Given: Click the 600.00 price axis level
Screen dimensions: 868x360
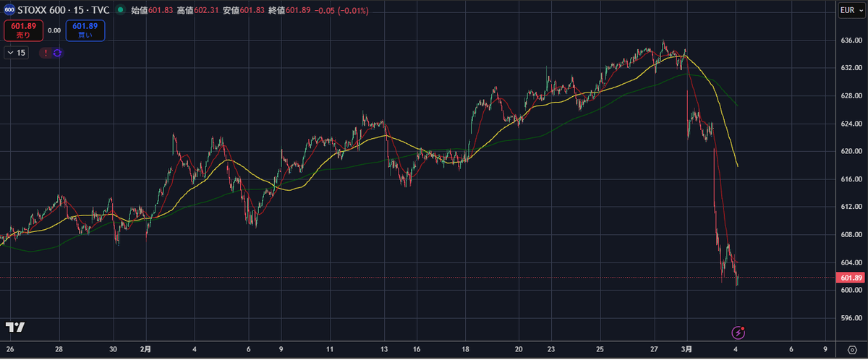Looking at the screenshot, I should click(x=850, y=290).
